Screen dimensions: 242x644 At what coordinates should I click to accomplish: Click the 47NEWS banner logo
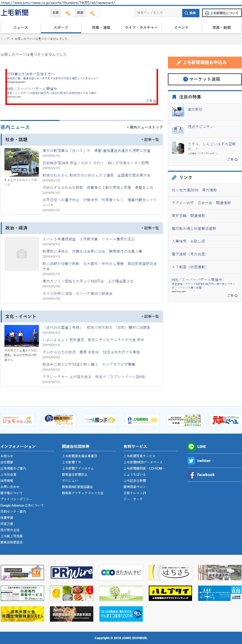point(22,573)
